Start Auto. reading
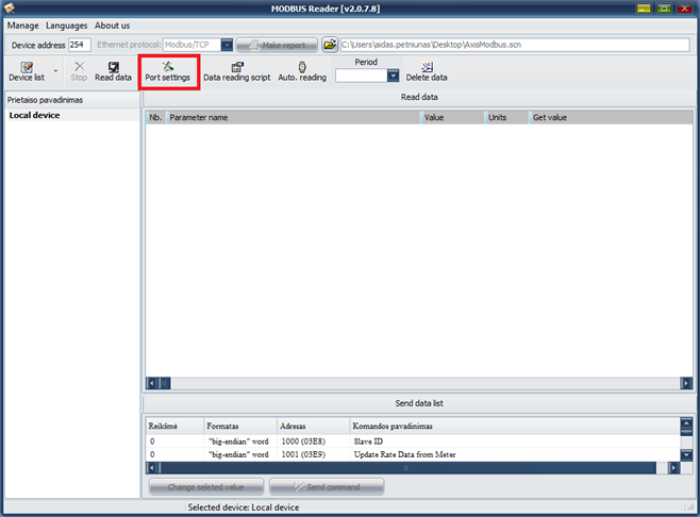This screenshot has height=517, width=700. (x=302, y=70)
